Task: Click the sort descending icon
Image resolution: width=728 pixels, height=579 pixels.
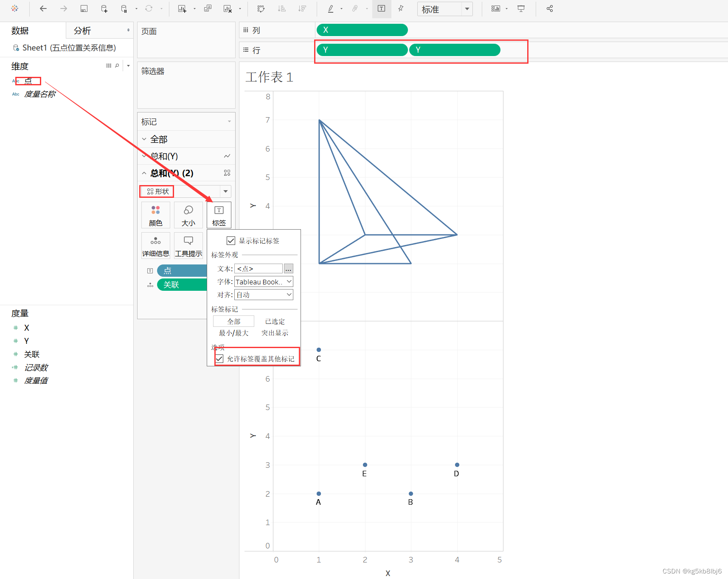Action: [x=302, y=8]
